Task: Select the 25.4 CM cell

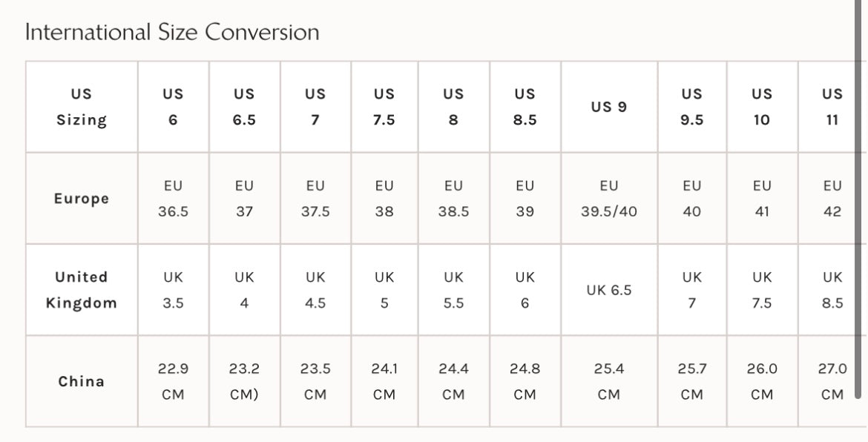Action: (609, 381)
